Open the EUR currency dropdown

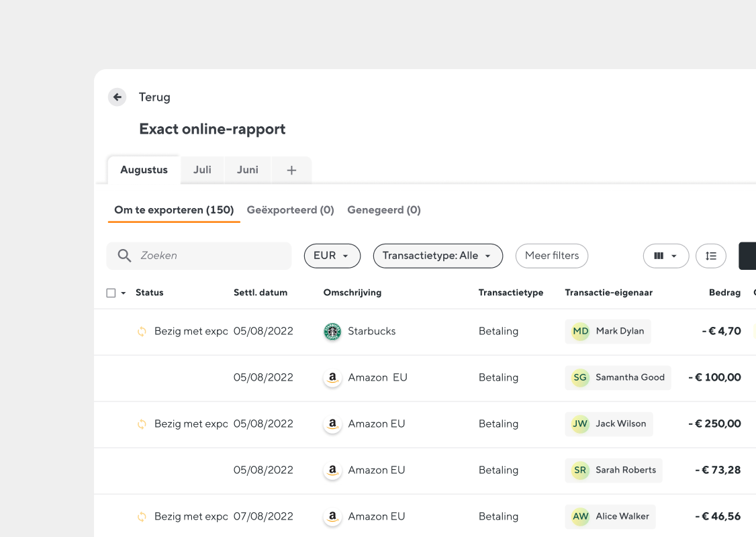(x=332, y=256)
